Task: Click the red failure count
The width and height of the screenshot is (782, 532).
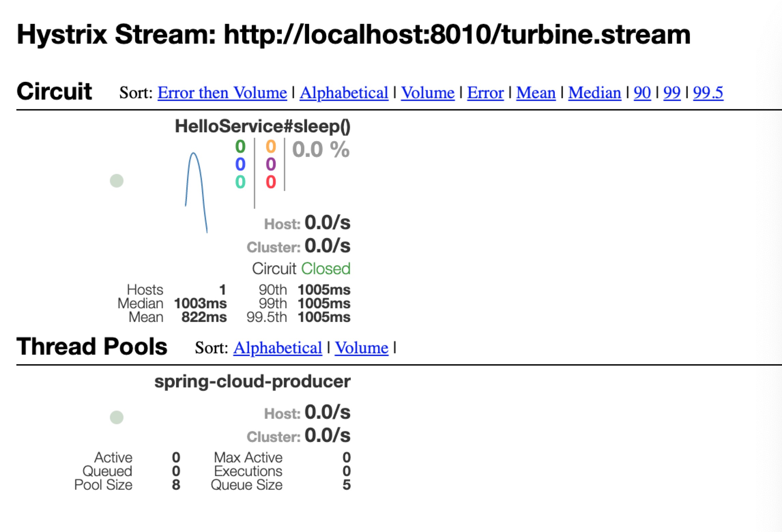Action: click(271, 182)
